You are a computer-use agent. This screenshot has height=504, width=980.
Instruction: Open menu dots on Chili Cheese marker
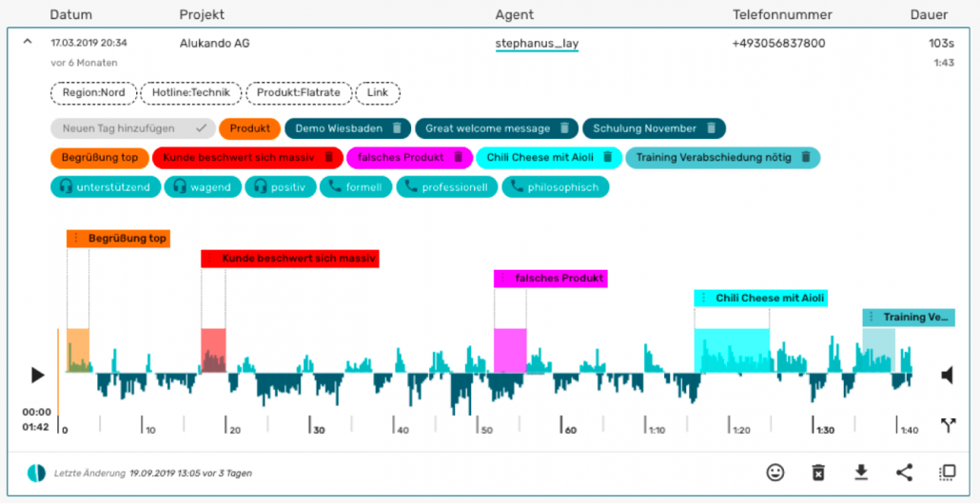tap(703, 298)
